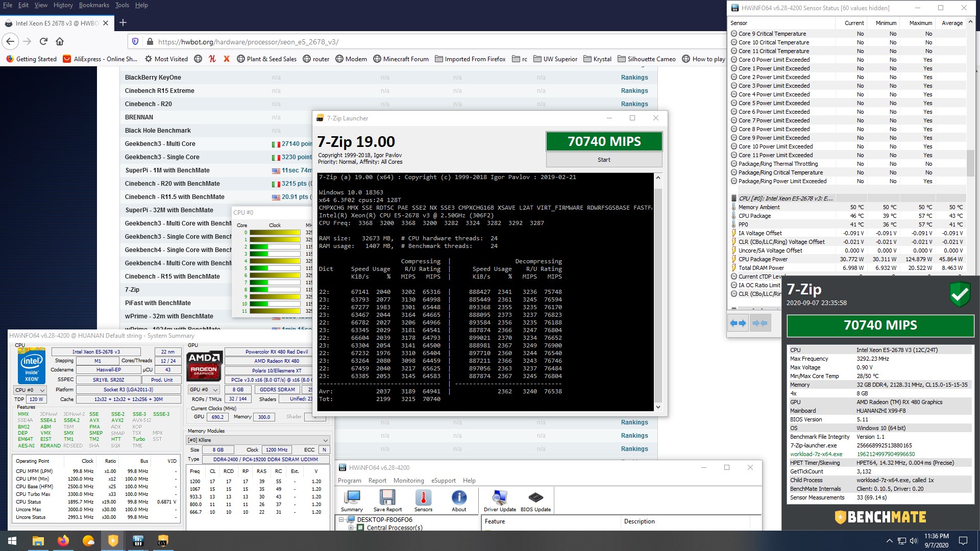980x551 pixels.
Task: Select the Total DRAM Power sensor row
Action: point(847,268)
